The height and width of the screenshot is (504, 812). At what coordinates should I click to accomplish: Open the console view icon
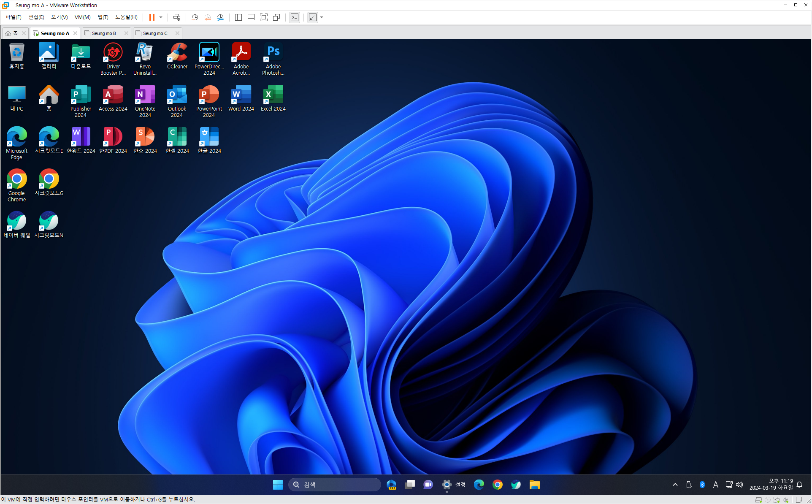(x=295, y=17)
